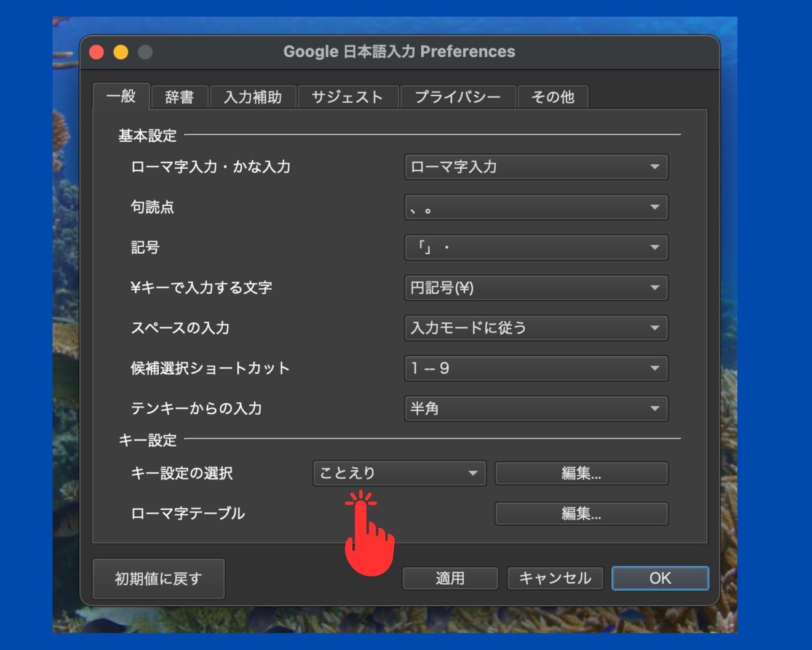The image size is (812, 650).
Task: Switch to the 一般 tab
Action: pos(121,96)
